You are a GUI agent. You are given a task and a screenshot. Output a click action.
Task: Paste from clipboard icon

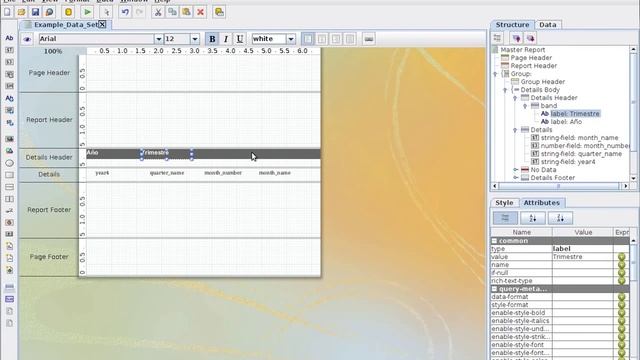[x=186, y=12]
